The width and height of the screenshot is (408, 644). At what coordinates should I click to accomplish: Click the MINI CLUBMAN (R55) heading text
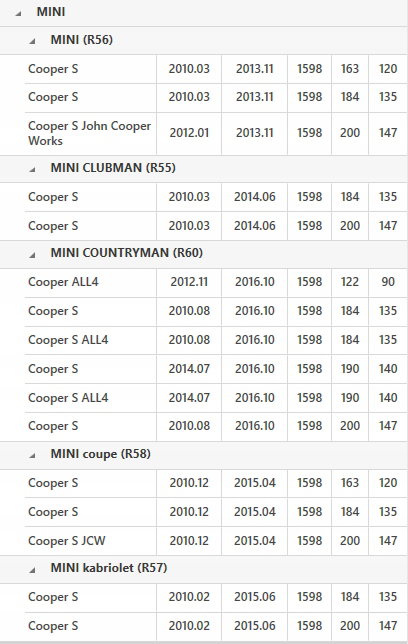(113, 168)
